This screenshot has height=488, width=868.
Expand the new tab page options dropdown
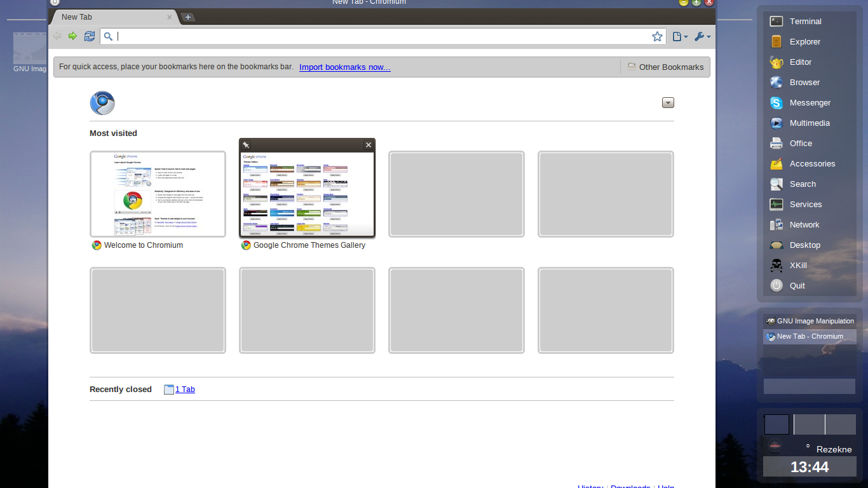668,103
